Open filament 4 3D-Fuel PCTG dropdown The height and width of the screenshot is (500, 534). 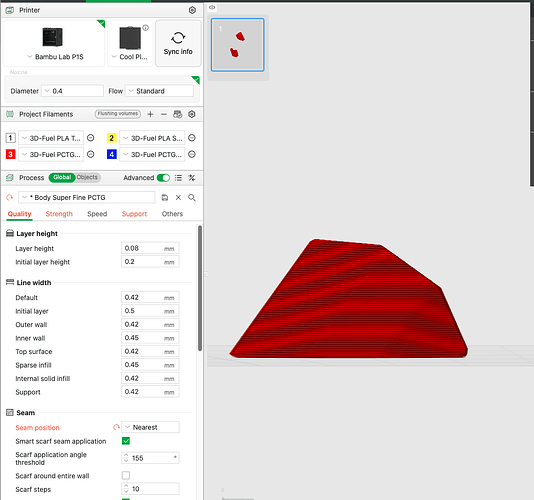[152, 154]
